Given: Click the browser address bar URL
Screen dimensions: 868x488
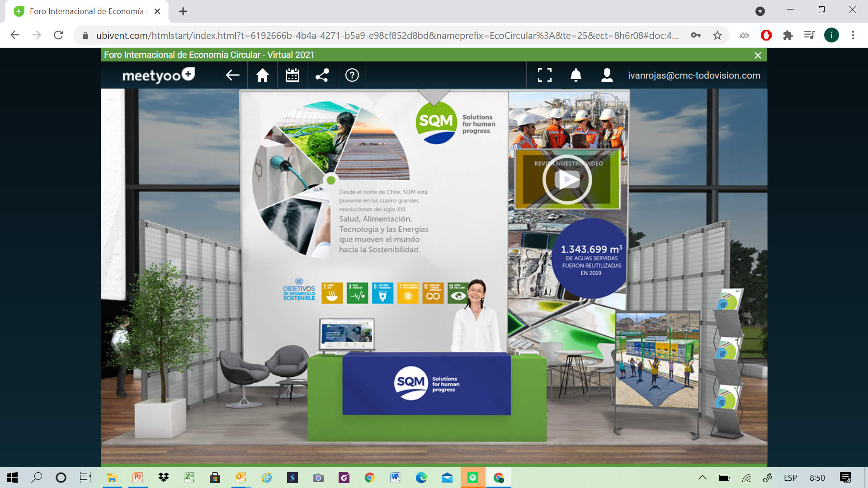Looking at the screenshot, I should tap(387, 35).
